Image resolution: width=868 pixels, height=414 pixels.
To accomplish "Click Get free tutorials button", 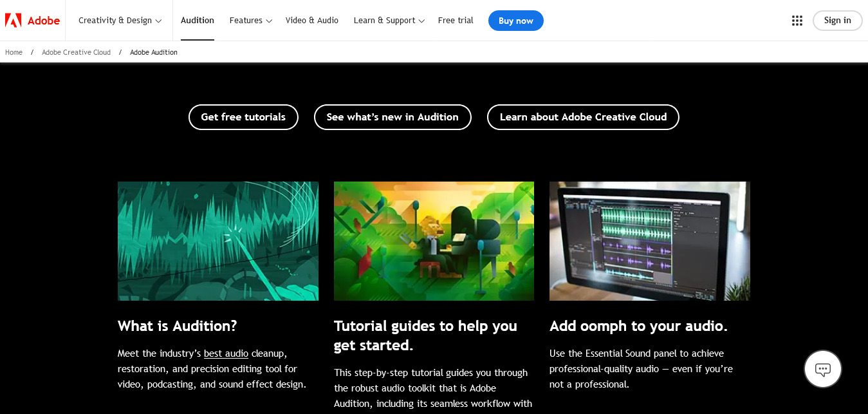I will (x=243, y=117).
